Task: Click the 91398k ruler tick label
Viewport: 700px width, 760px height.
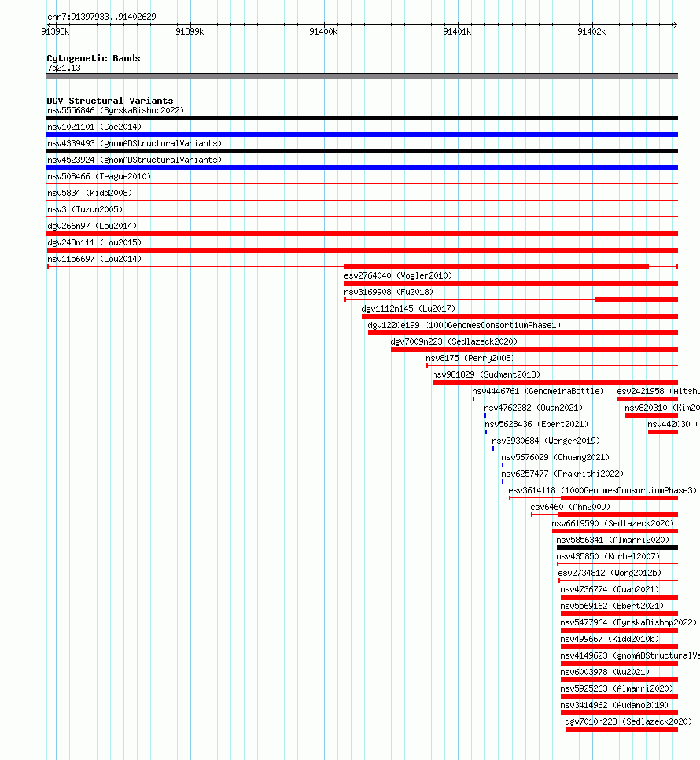Action: coord(55,31)
